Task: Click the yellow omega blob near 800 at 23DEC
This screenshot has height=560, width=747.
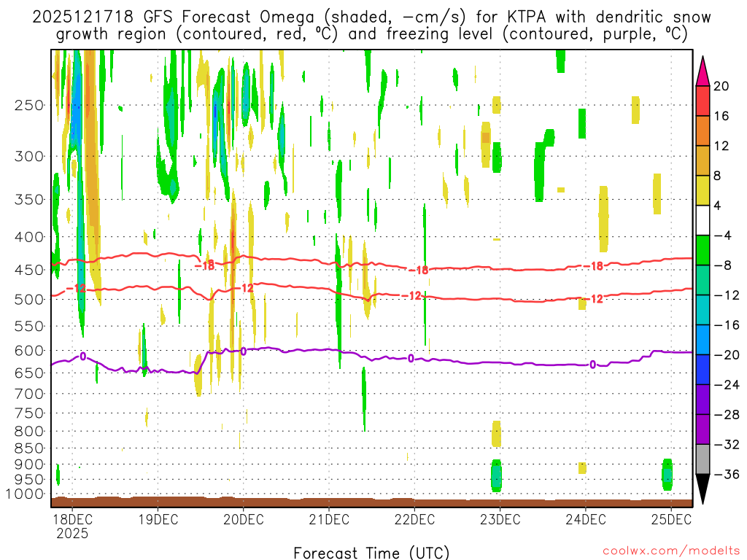Action: pos(496,434)
